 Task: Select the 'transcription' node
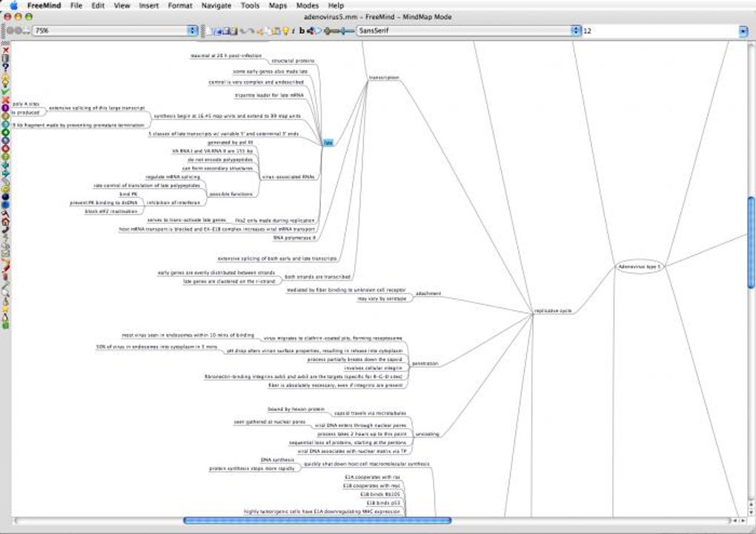click(384, 77)
